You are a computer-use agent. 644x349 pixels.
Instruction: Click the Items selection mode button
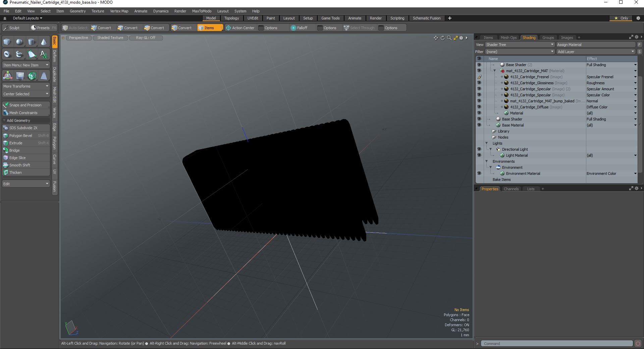click(210, 28)
